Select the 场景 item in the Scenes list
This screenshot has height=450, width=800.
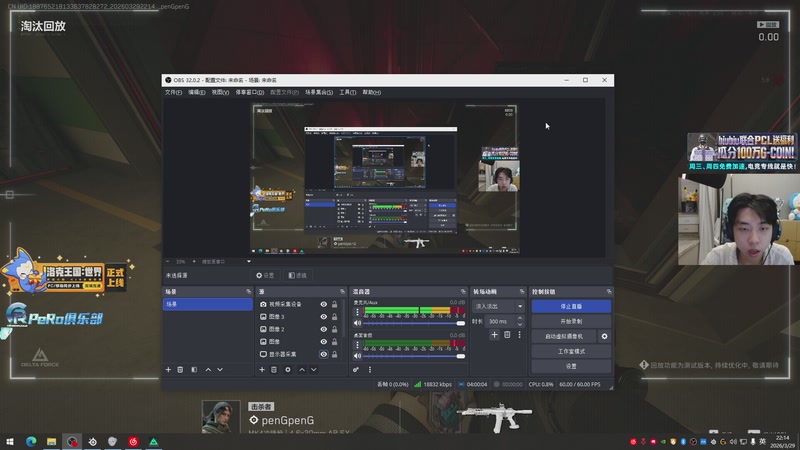(x=207, y=304)
